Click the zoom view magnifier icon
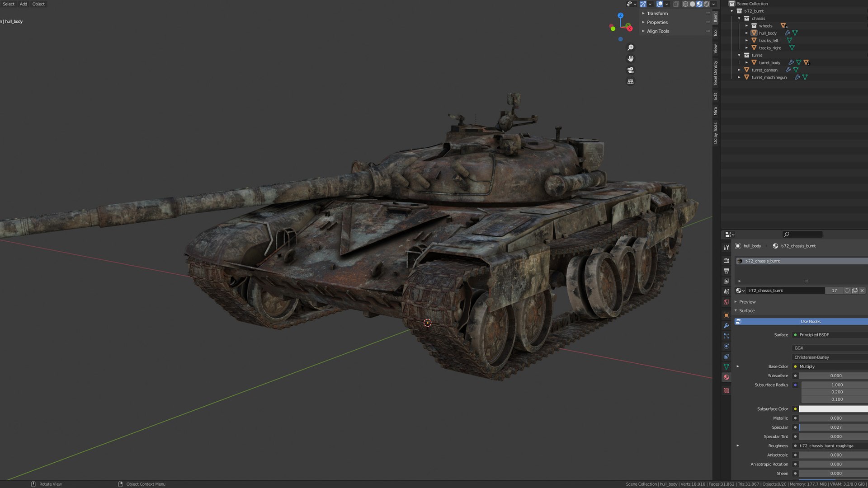This screenshot has height=488, width=868. click(631, 47)
